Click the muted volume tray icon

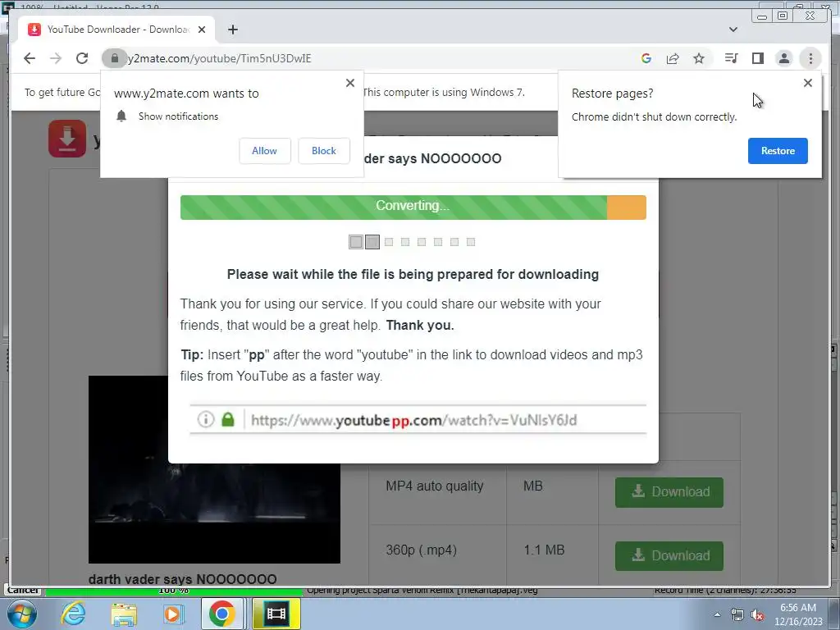pos(757,615)
